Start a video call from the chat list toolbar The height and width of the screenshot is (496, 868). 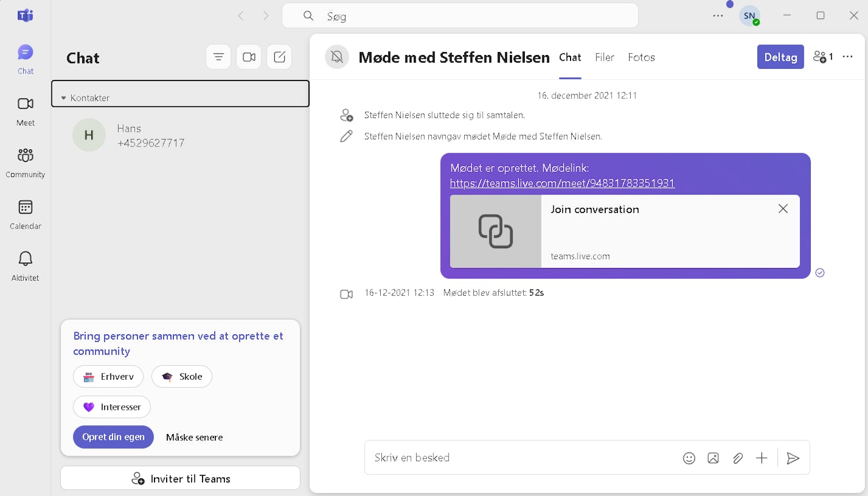[x=249, y=57]
